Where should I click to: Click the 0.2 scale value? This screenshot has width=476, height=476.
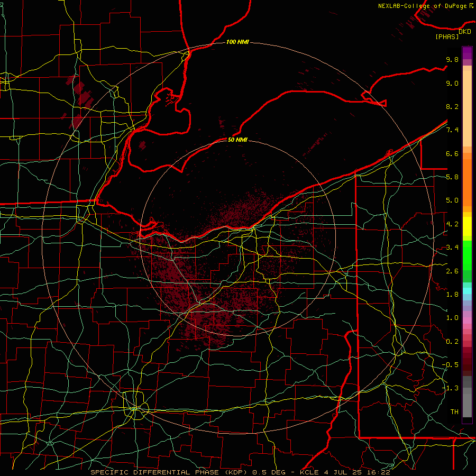452,342
